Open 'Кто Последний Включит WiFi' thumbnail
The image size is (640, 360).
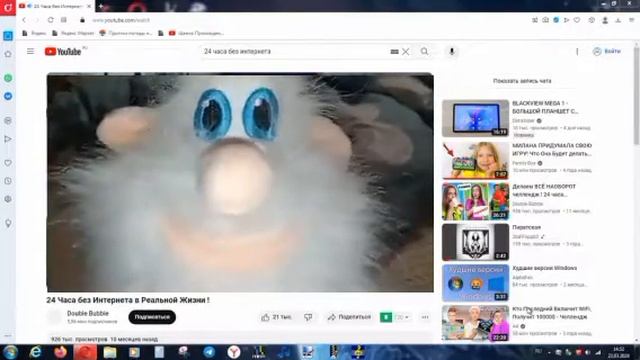[475, 323]
